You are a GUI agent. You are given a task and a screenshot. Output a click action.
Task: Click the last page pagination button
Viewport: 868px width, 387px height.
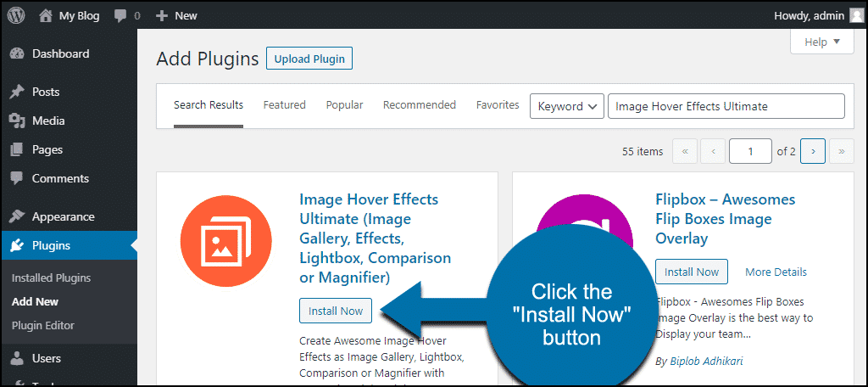click(x=842, y=151)
